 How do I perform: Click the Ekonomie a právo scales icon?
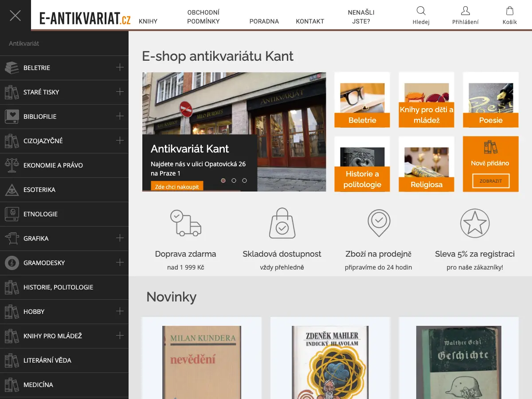12,165
